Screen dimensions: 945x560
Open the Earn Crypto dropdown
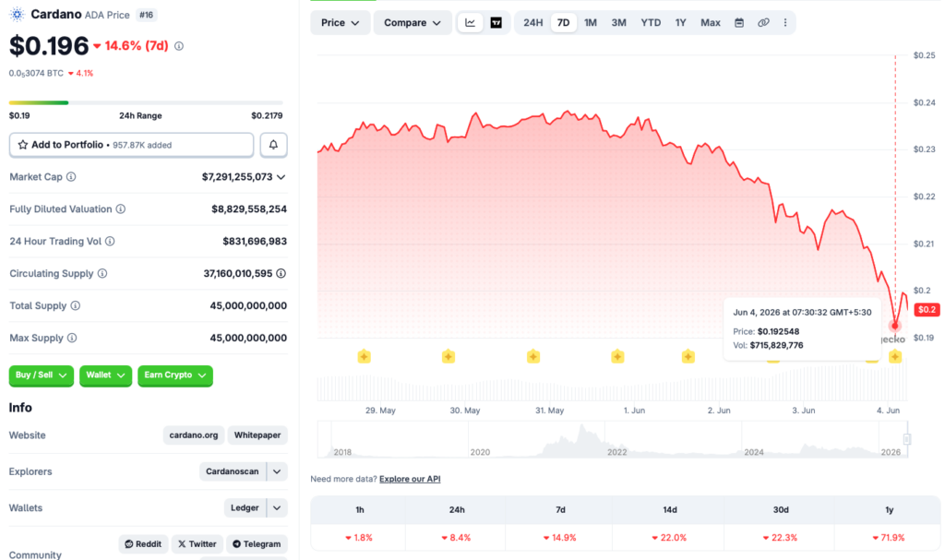pyautogui.click(x=175, y=375)
